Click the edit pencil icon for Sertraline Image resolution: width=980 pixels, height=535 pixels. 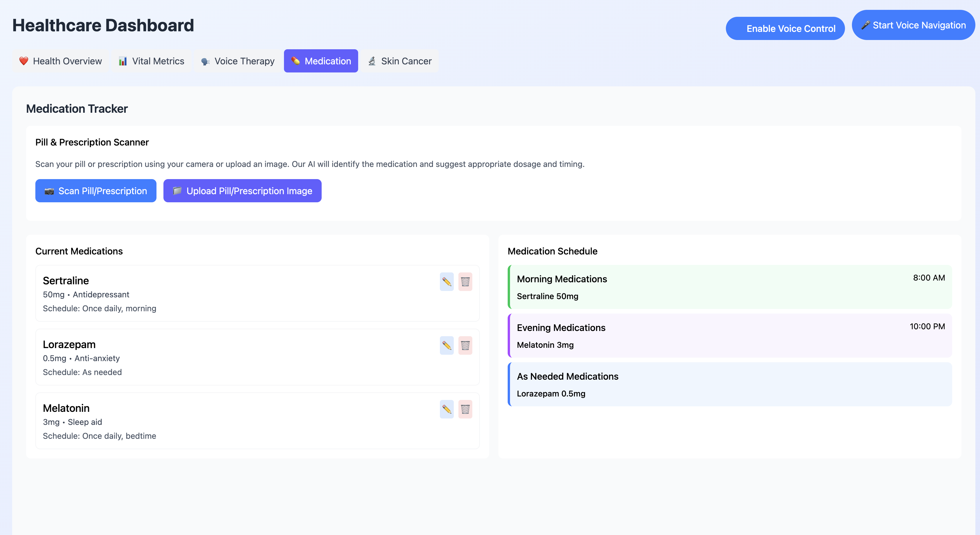[447, 282]
